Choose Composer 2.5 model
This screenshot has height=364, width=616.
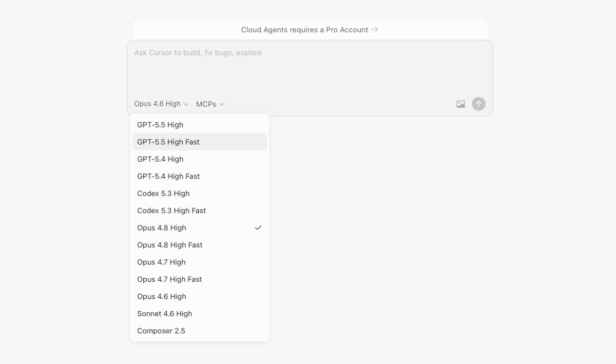[x=200, y=331]
